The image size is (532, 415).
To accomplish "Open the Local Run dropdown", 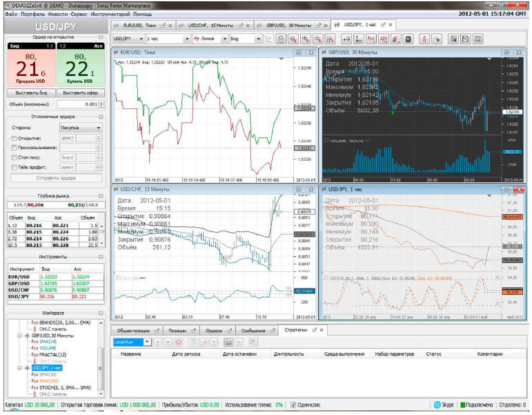I will [132, 342].
